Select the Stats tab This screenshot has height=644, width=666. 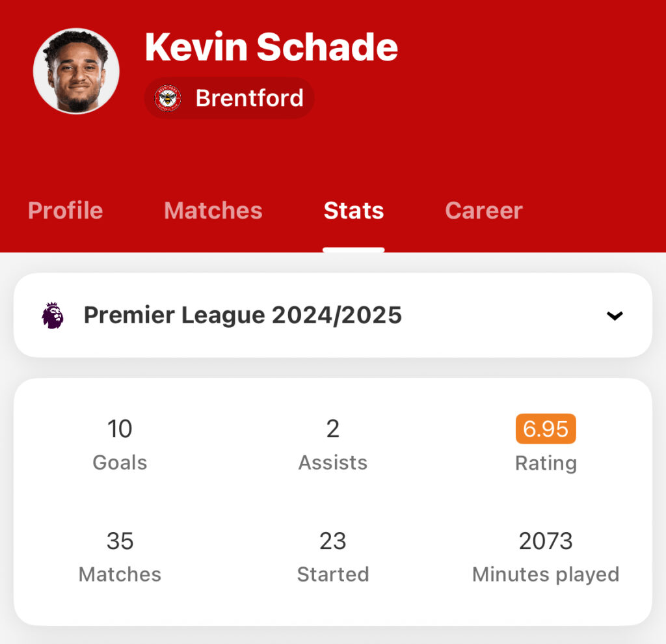pos(354,210)
